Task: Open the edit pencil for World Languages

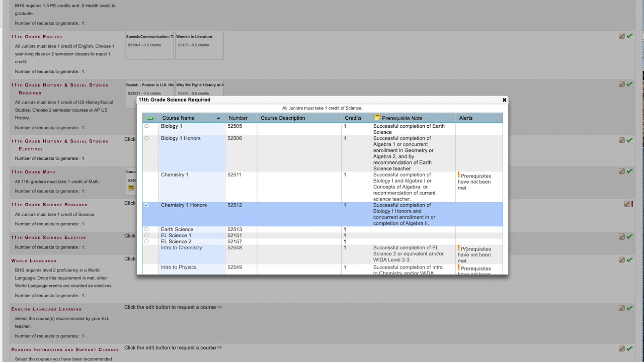Action: coord(622,260)
